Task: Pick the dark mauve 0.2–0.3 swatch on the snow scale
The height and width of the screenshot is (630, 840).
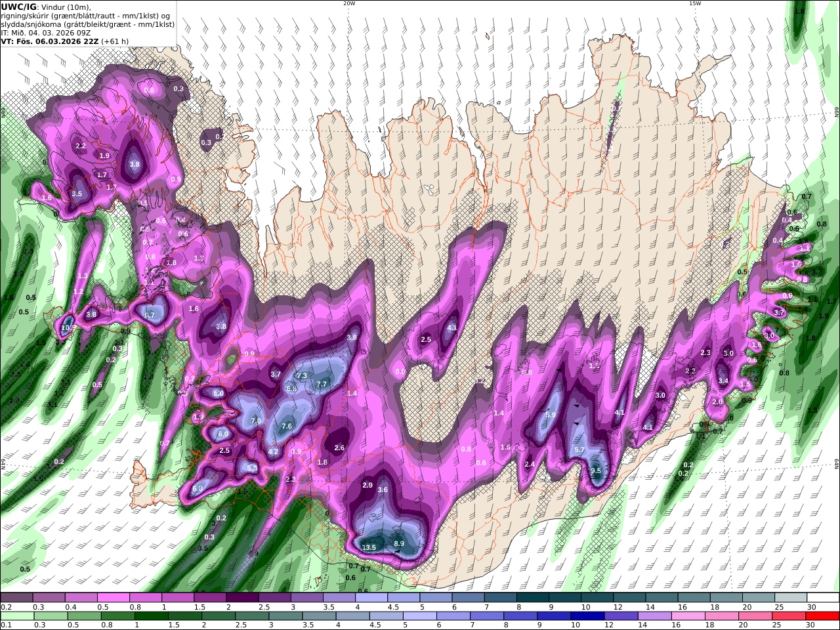Action: (x=16, y=597)
